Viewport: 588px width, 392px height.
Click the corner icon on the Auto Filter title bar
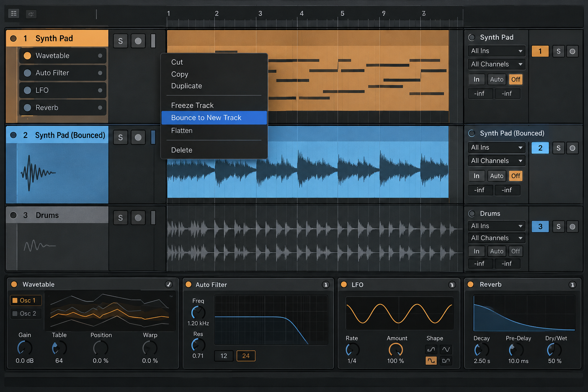(x=326, y=284)
